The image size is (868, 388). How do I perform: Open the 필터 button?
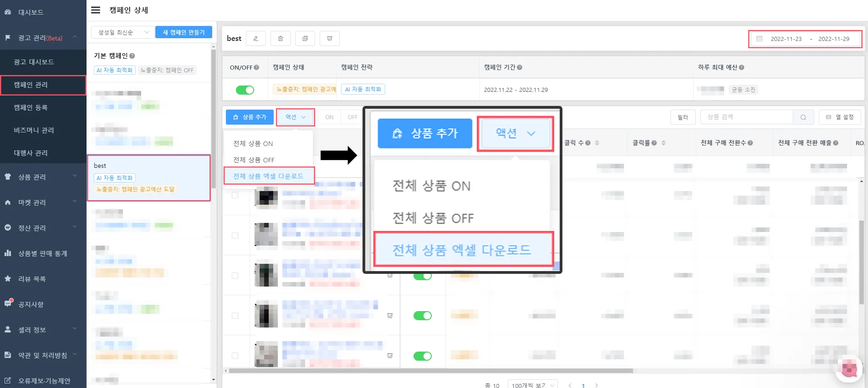coord(683,117)
